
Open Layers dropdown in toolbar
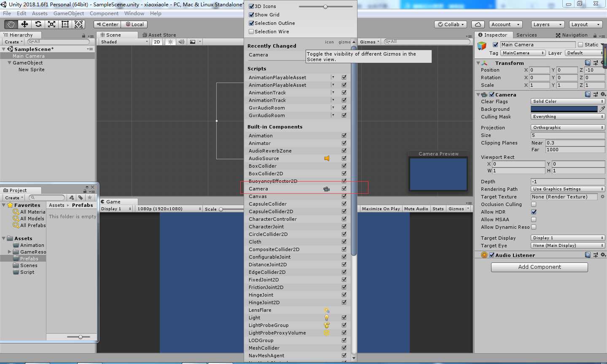click(547, 24)
